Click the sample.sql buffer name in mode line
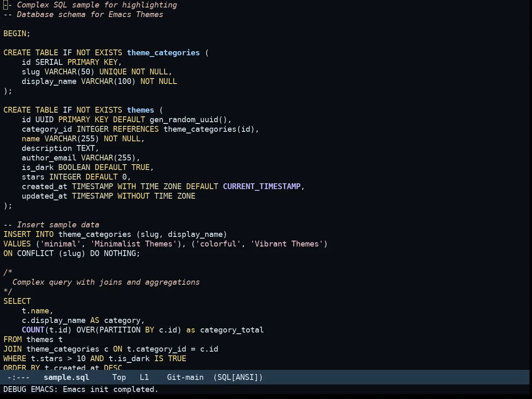 66,377
